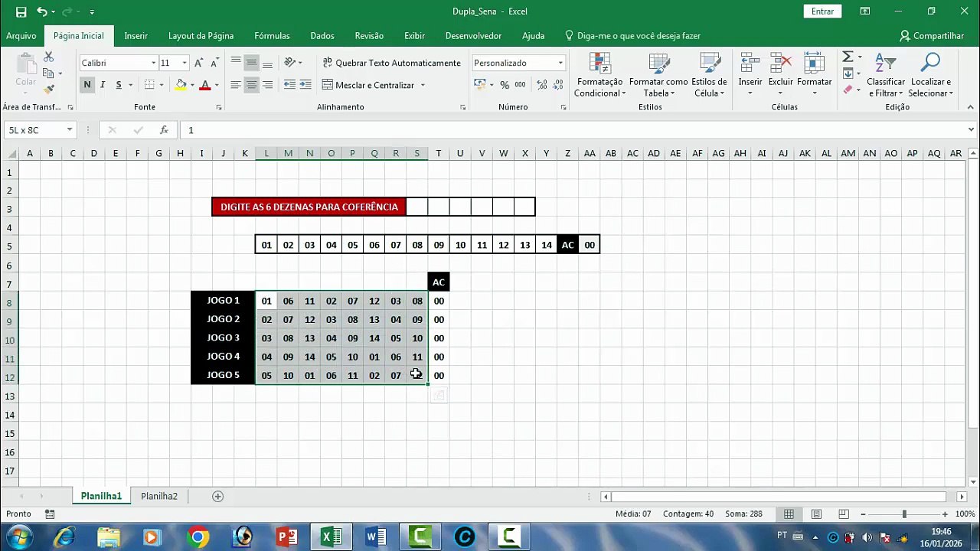Toggle bold (N) formatting
980x551 pixels.
87,85
